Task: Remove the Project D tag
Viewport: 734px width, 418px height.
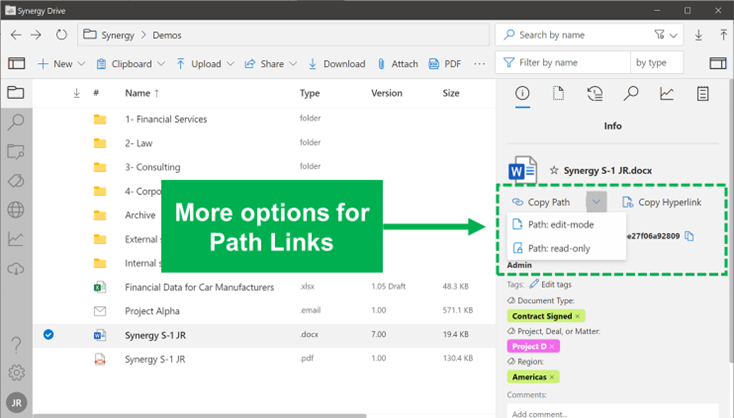Action: (x=552, y=346)
